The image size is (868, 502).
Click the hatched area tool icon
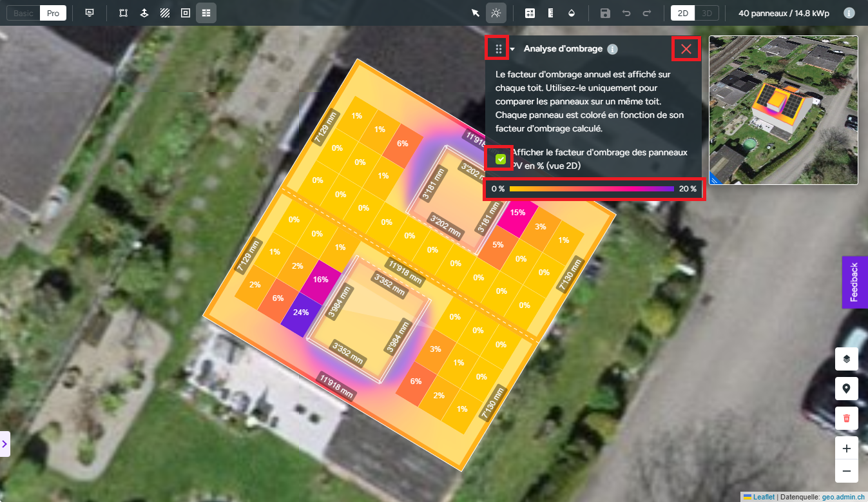pos(164,13)
